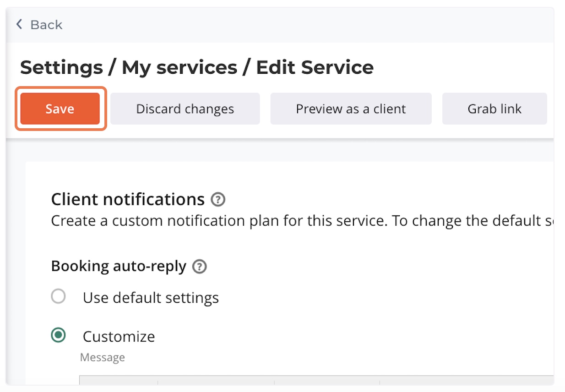Click 'Edit Service' in the breadcrumb title

(315, 68)
